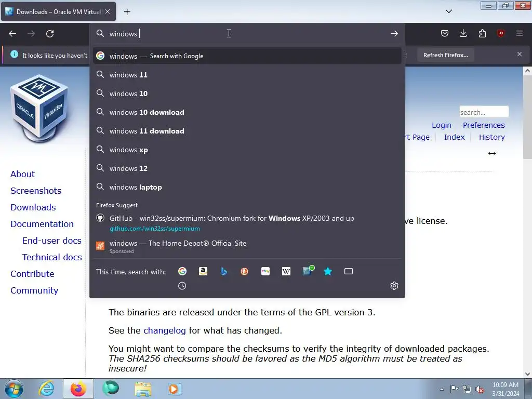Search this time with Google icon
532x399 pixels.
[x=182, y=271]
